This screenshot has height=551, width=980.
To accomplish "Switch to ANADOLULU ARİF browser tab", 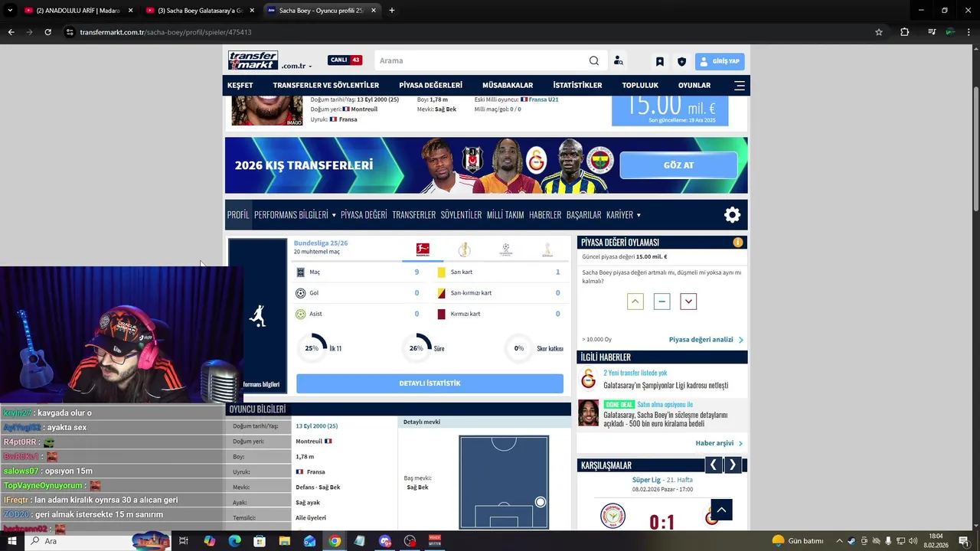I will (79, 11).
